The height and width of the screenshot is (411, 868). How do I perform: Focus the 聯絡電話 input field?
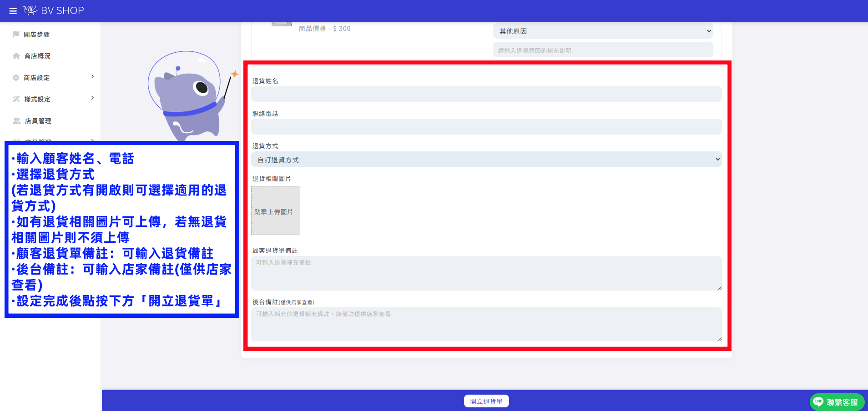point(486,126)
